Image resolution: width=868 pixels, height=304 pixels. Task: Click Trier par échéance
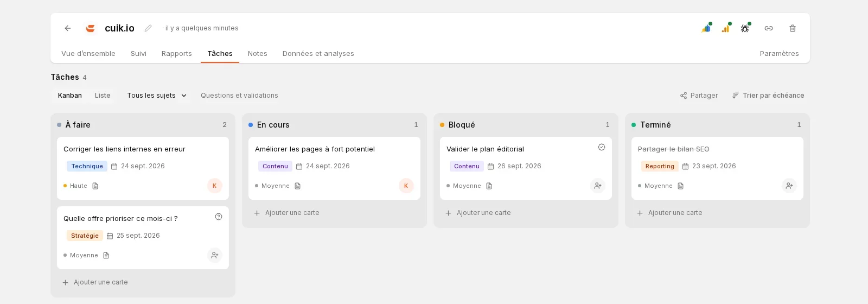(768, 96)
